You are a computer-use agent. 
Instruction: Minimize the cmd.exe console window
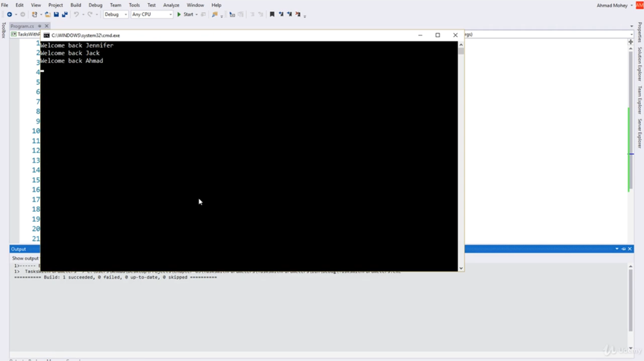coord(420,36)
